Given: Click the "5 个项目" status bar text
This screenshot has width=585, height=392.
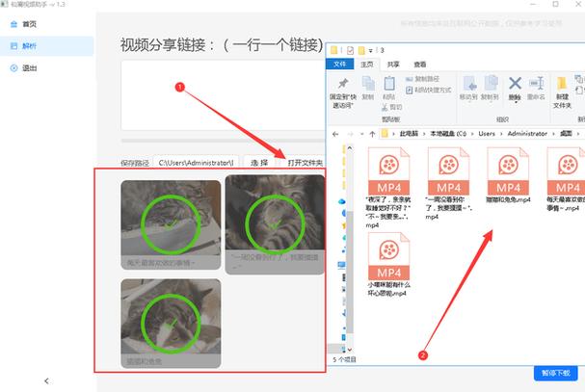Looking at the screenshot, I should tap(344, 359).
